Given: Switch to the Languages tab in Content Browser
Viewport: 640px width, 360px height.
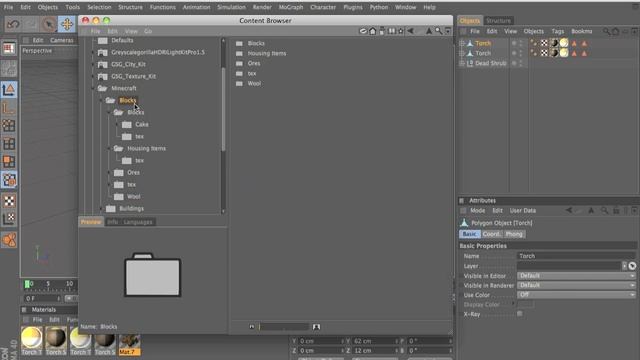Looking at the screenshot, I should coord(138,222).
